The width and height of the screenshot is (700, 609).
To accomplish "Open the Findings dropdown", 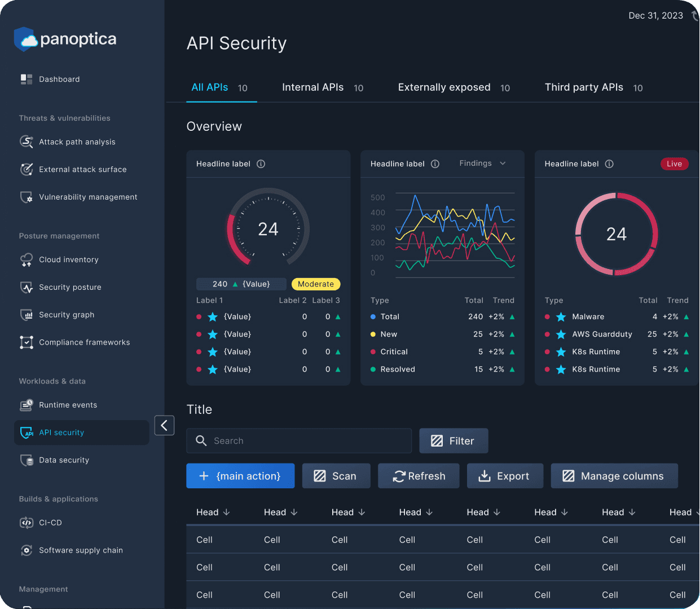I will tap(482, 163).
